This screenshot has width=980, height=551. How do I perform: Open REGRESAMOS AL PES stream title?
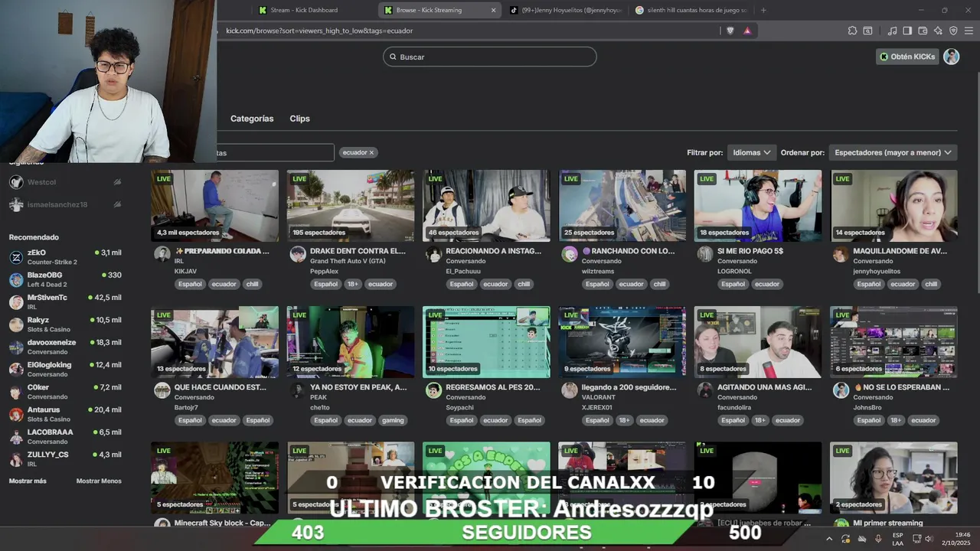tap(492, 387)
